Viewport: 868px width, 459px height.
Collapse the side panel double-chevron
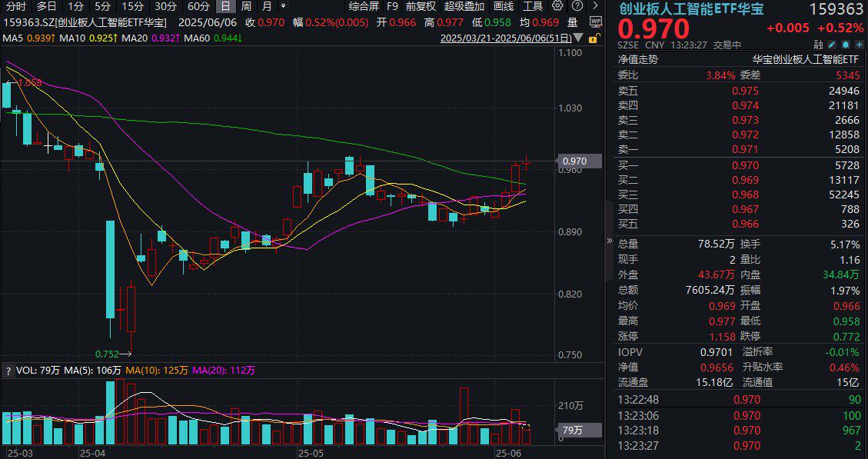click(x=610, y=241)
